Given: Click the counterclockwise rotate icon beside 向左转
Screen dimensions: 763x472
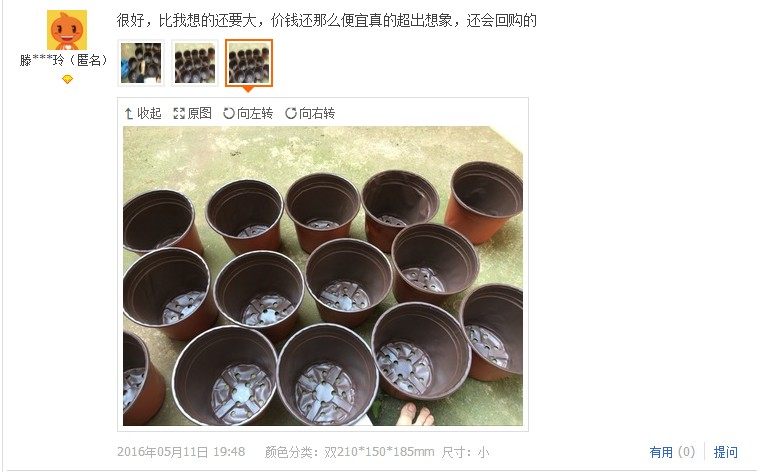Looking at the screenshot, I should tap(229, 113).
